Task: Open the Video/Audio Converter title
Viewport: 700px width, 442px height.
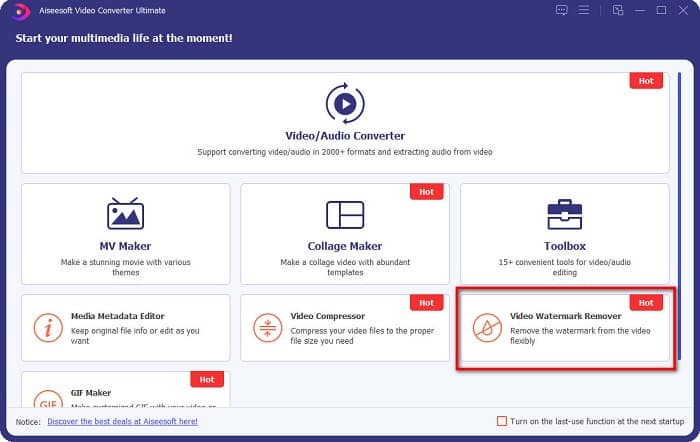Action: pyautogui.click(x=345, y=136)
